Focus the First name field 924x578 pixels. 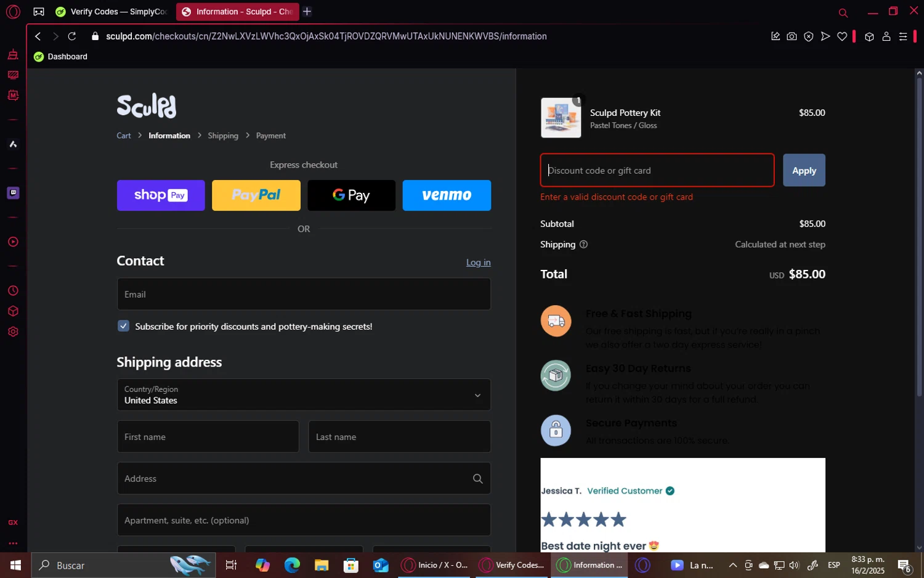(x=208, y=437)
